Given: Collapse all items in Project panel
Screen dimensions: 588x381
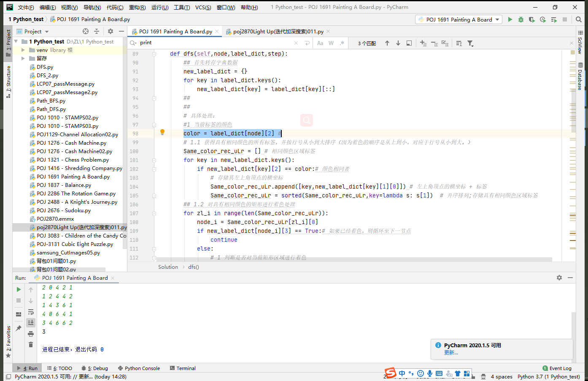Looking at the screenshot, I should (97, 31).
